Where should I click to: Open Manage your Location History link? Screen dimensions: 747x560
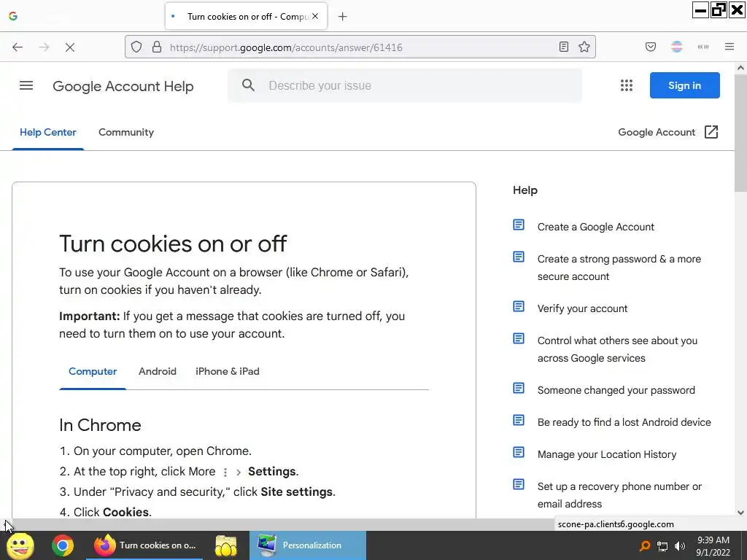tap(606, 454)
